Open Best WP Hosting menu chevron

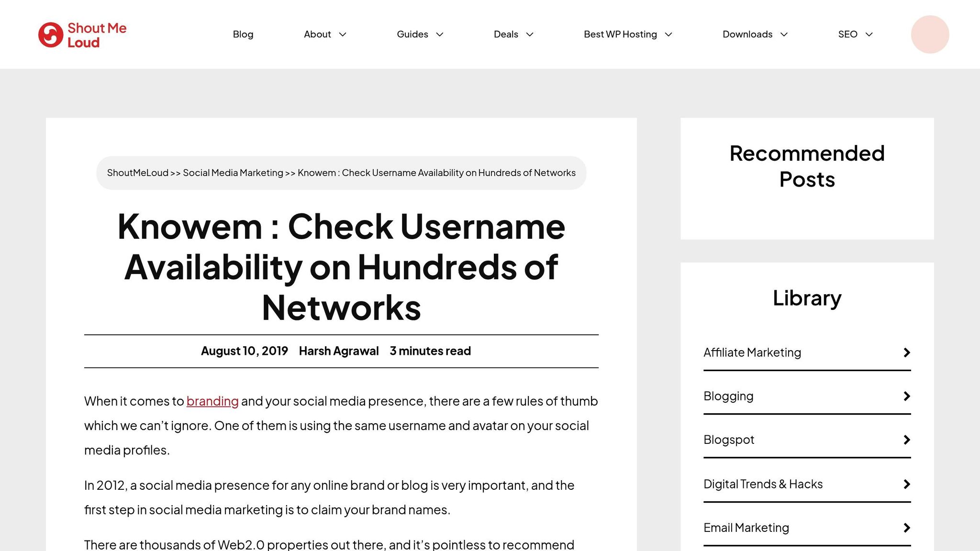point(668,34)
